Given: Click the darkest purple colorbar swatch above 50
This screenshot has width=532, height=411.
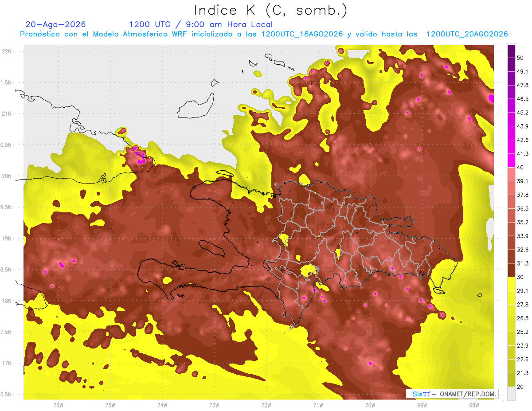Looking at the screenshot, I should click(x=511, y=51).
